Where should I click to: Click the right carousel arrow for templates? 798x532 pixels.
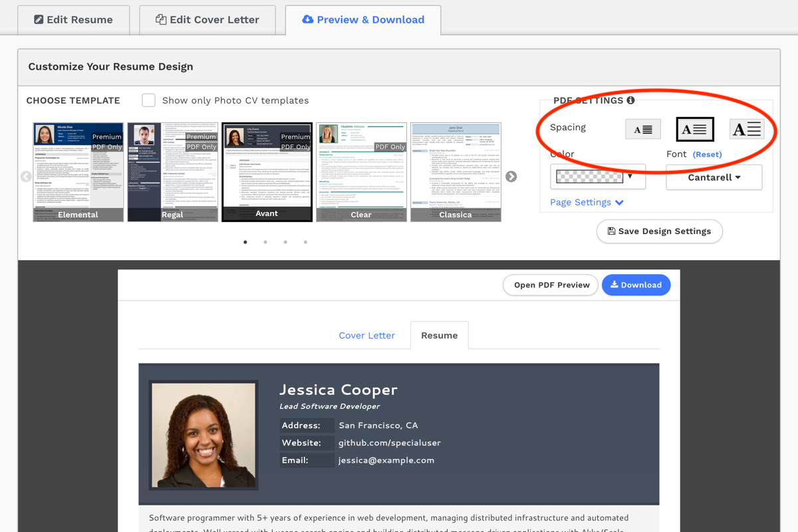pos(511,176)
